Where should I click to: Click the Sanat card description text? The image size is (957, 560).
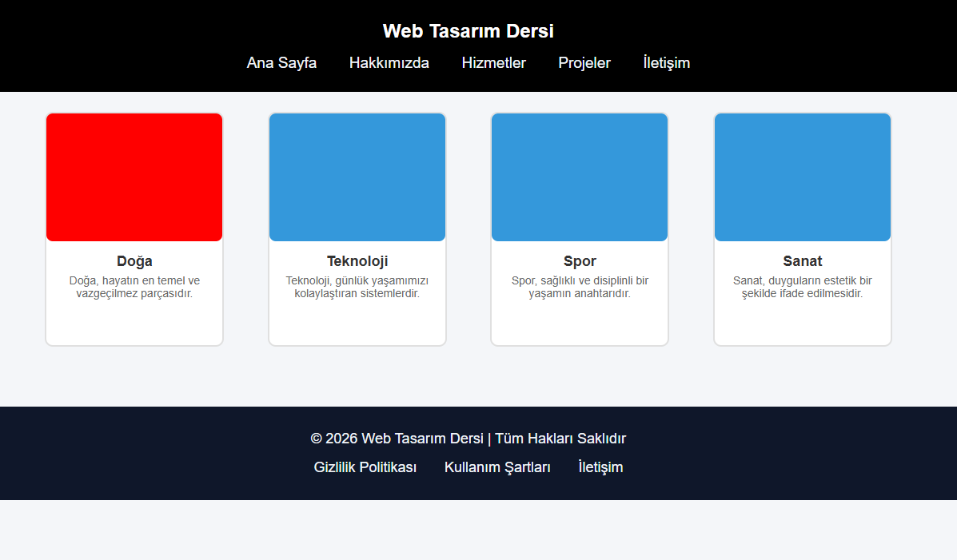[803, 287]
